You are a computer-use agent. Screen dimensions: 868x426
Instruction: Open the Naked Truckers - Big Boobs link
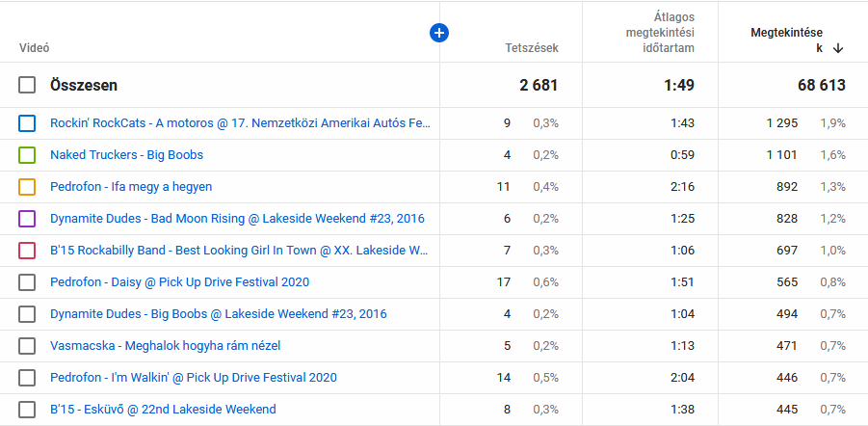pyautogui.click(x=126, y=155)
